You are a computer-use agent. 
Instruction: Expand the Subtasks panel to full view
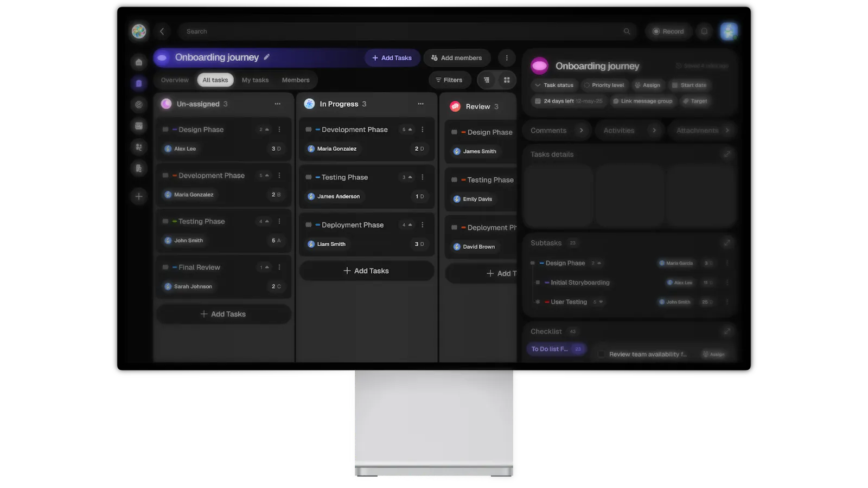click(727, 243)
